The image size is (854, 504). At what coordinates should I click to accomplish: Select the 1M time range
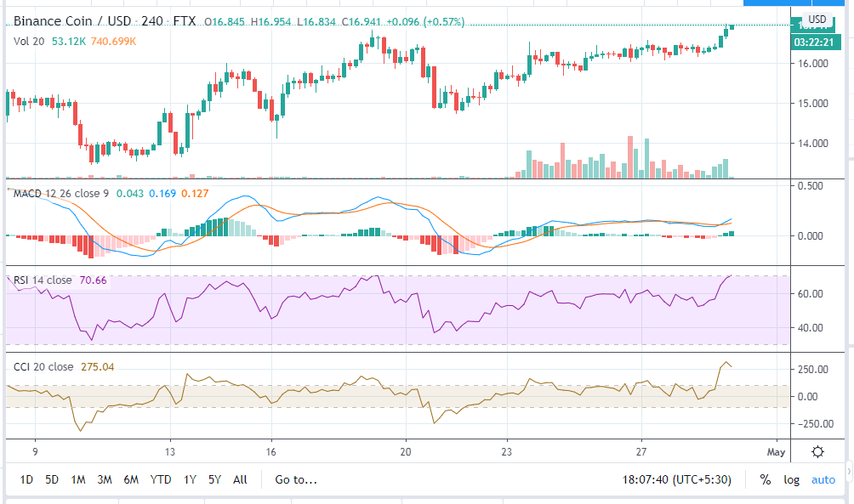pyautogui.click(x=78, y=479)
